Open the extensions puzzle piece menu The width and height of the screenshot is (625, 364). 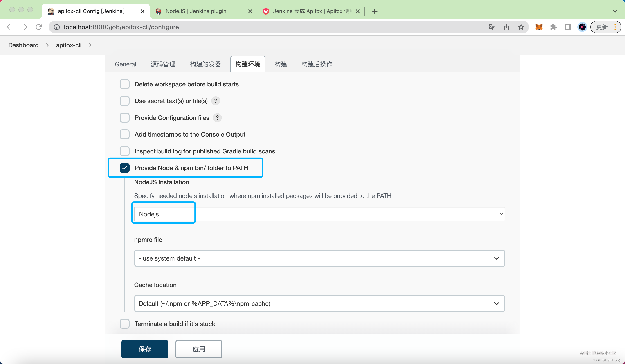coord(553,27)
